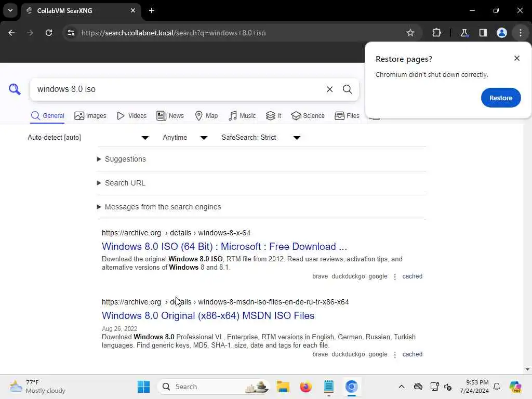Launch Firefox from the taskbar
The height and width of the screenshot is (399, 532).
click(305, 387)
